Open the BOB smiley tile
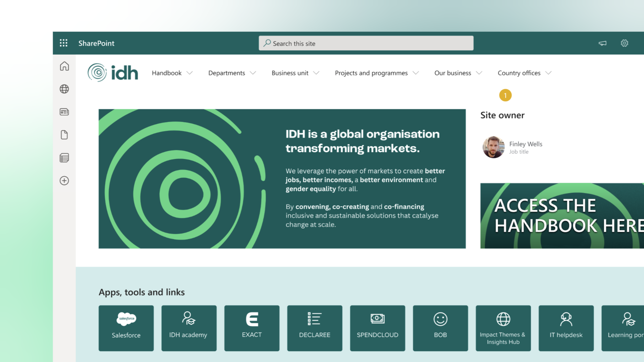644x362 pixels. click(440, 328)
